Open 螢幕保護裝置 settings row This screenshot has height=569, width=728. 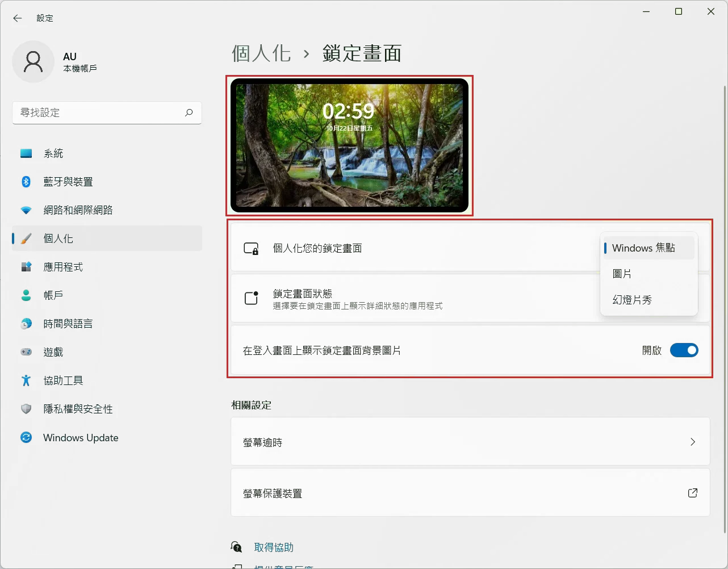(x=470, y=493)
